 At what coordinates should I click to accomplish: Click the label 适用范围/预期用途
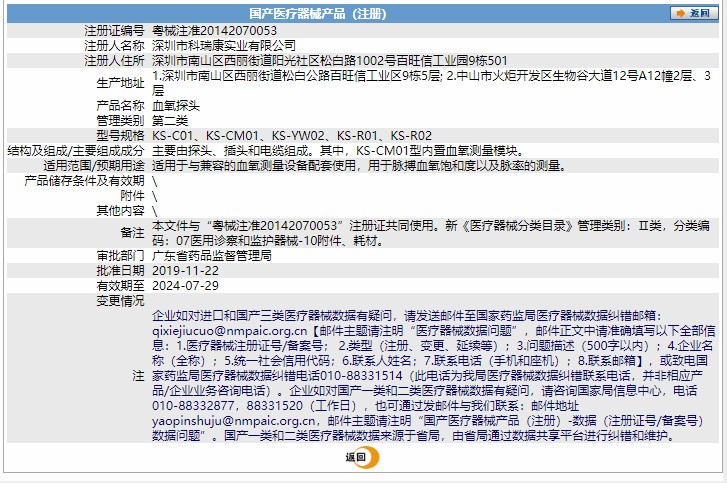pyautogui.click(x=94, y=165)
